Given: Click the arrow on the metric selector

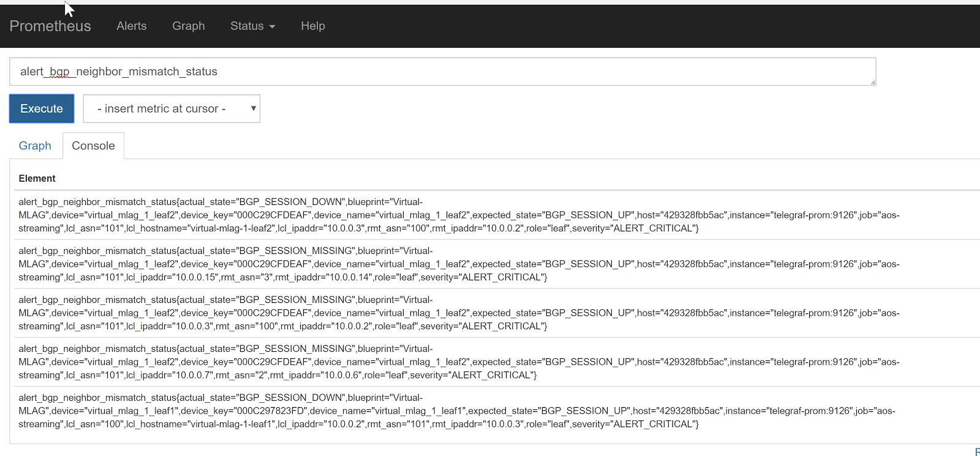Looking at the screenshot, I should tap(253, 108).
